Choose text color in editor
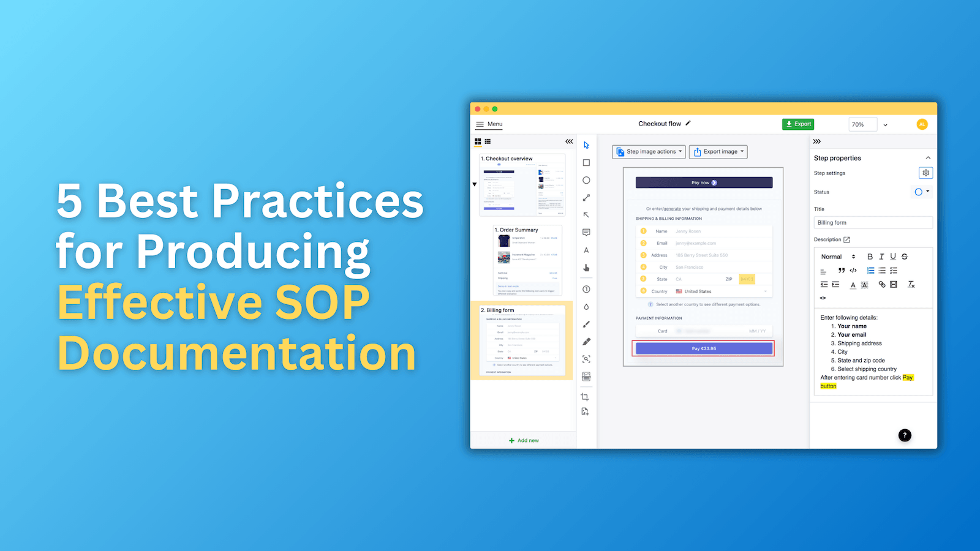 853,285
